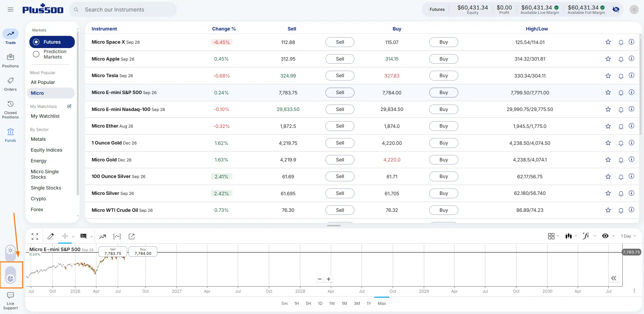Select the Equity Indices sector
Image resolution: width=644 pixels, height=314 pixels.
click(x=47, y=150)
